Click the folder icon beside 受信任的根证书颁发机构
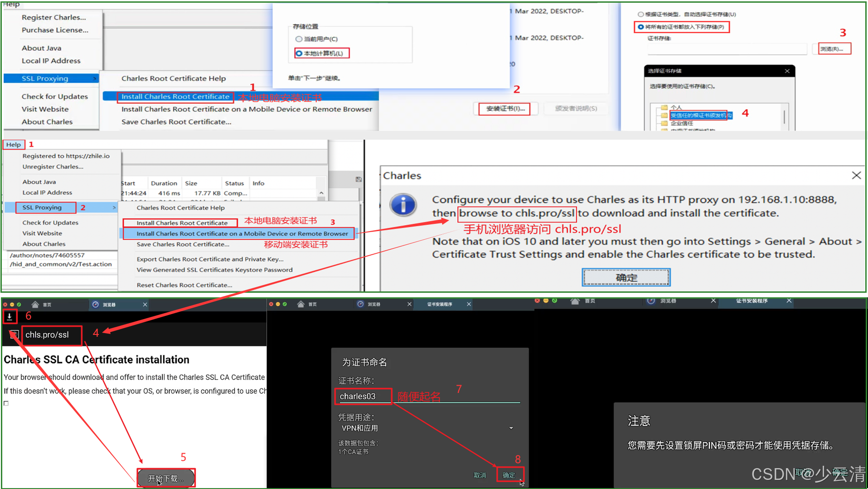The image size is (868, 489). point(664,115)
